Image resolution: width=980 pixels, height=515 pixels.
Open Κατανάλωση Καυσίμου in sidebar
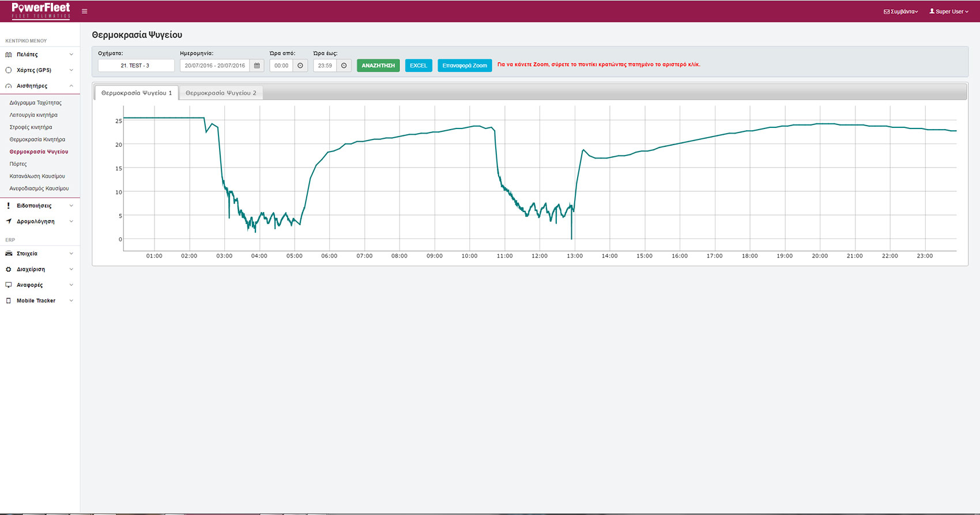point(37,176)
